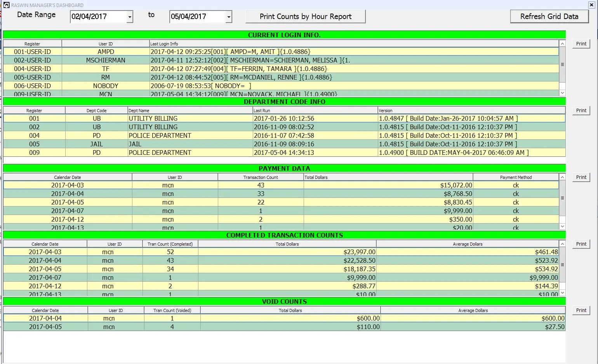This screenshot has height=364, width=598.
Task: Click login grid scroll down arrow
Action: pos(562,93)
